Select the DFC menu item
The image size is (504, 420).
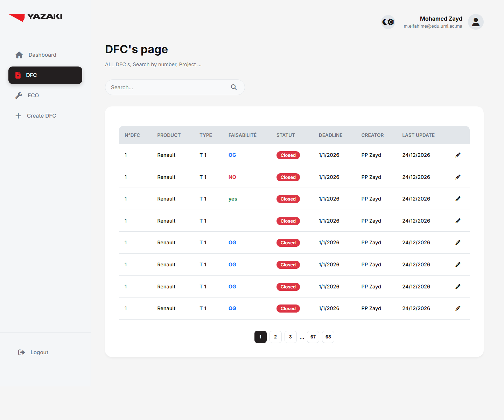coord(45,75)
